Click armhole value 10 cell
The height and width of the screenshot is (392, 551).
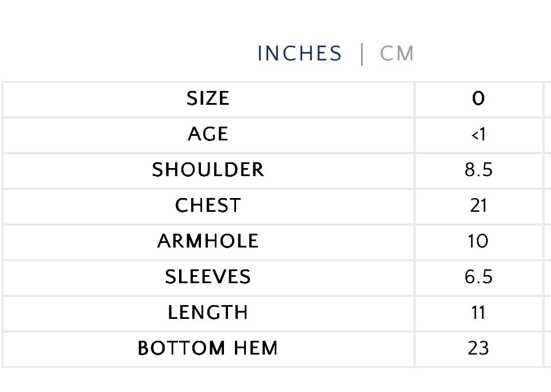click(478, 241)
